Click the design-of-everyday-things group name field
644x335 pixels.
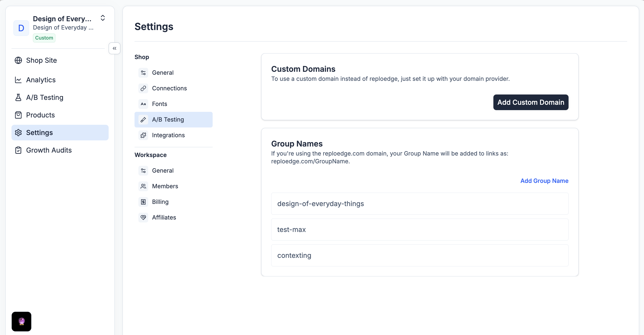tap(419, 203)
